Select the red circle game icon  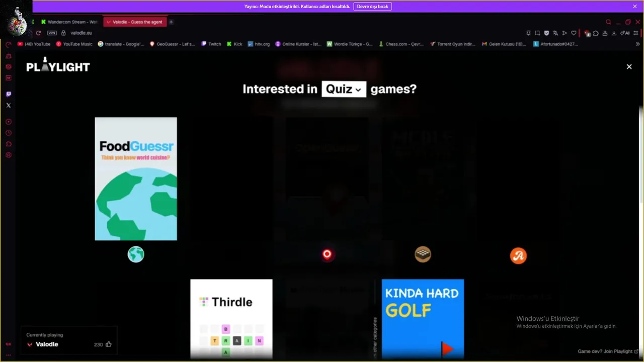click(x=327, y=254)
